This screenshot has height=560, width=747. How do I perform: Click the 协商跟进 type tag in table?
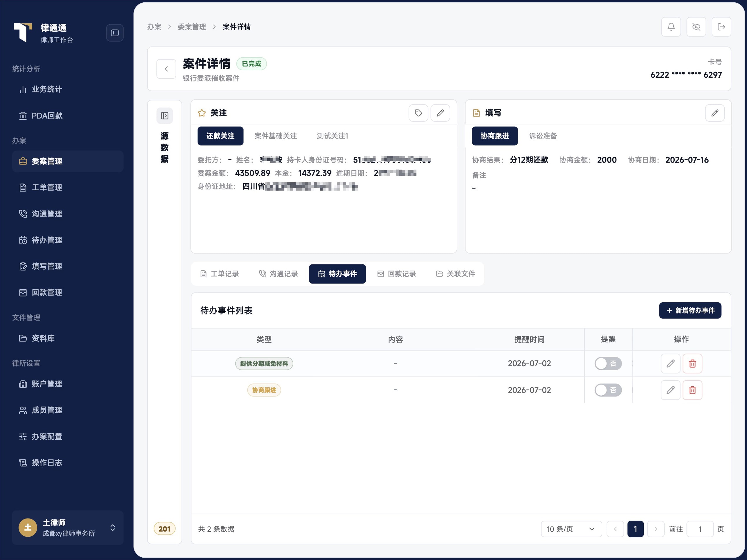(x=264, y=390)
